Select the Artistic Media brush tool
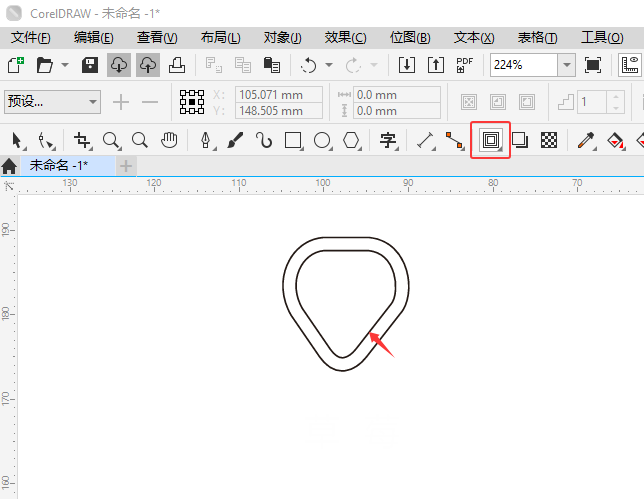Screen dimensions: 644x499 click(x=235, y=140)
